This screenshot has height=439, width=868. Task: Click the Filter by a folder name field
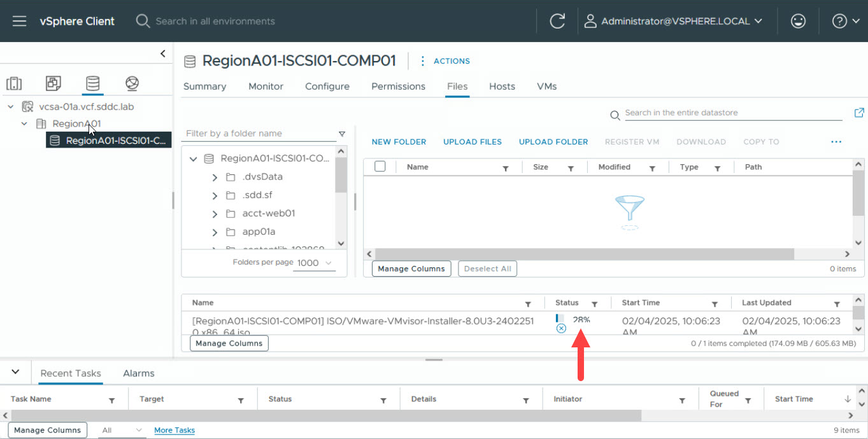point(259,134)
